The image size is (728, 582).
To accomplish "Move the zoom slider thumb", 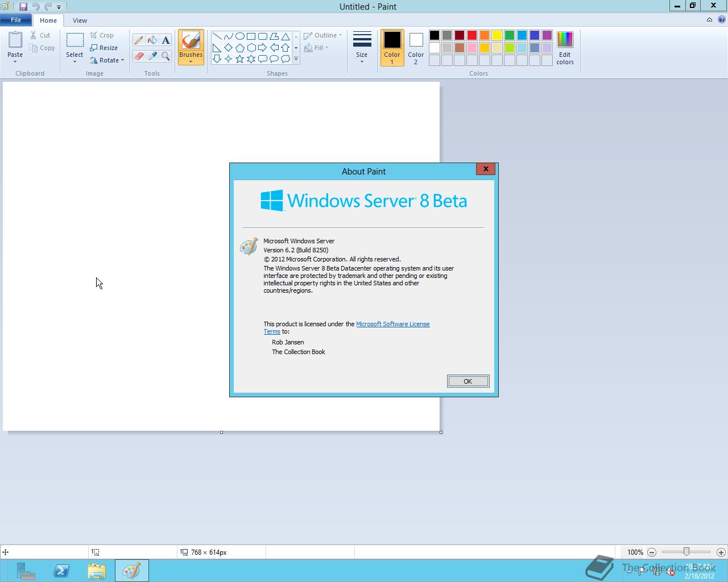I will [x=686, y=552].
